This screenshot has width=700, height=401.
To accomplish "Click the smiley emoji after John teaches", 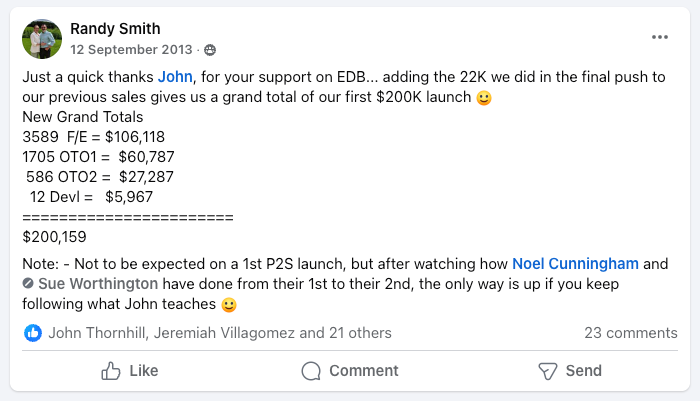I will tap(229, 305).
